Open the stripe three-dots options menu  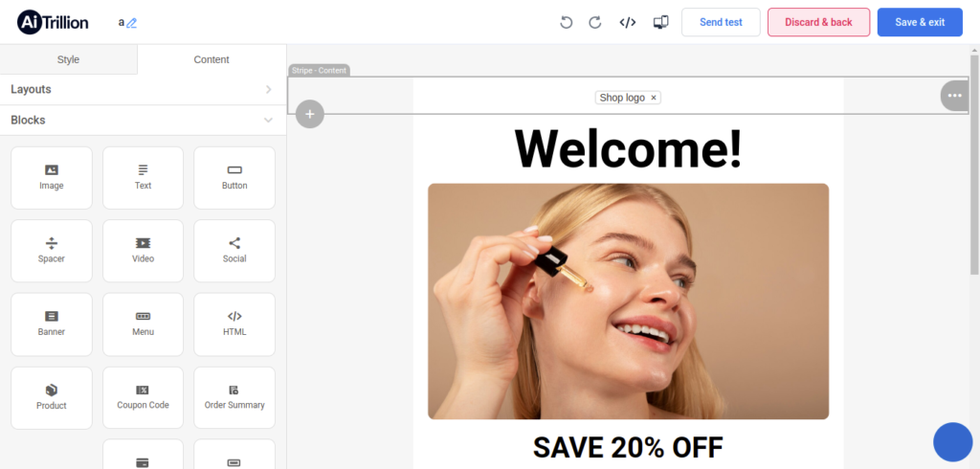[954, 96]
